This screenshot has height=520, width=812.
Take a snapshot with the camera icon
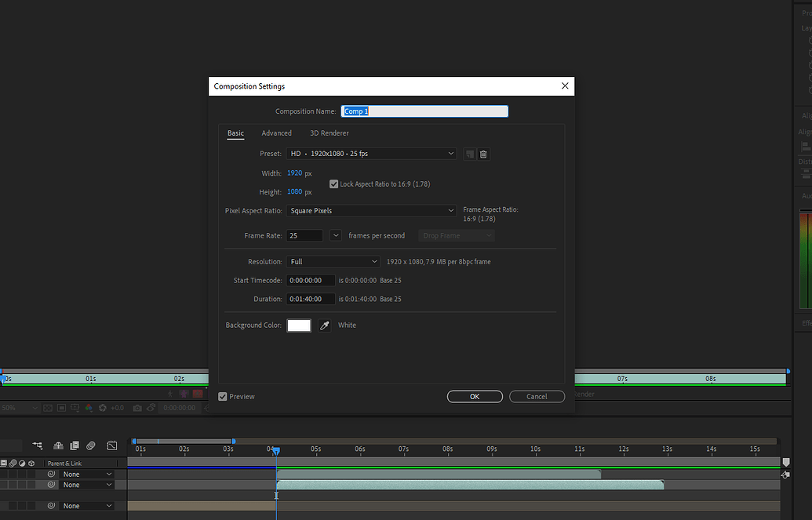click(x=137, y=408)
